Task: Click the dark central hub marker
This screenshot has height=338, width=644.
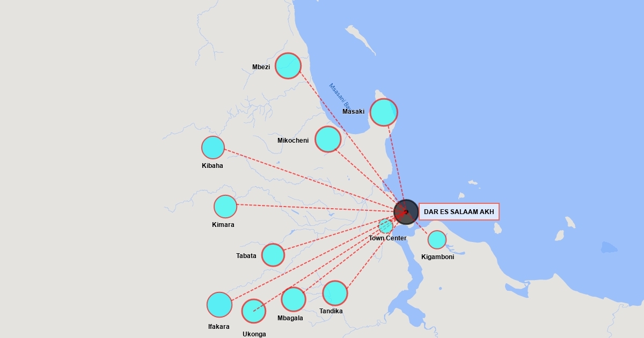Action: coord(406,212)
